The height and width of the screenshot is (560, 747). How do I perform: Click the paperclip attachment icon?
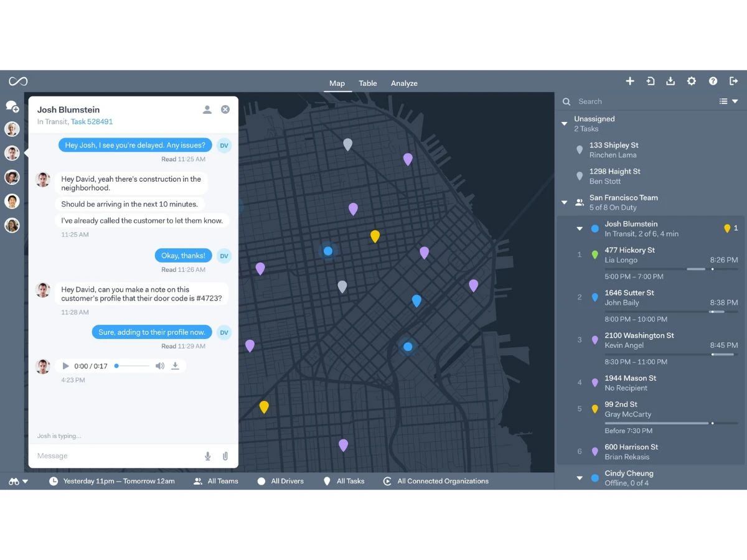coord(225,456)
